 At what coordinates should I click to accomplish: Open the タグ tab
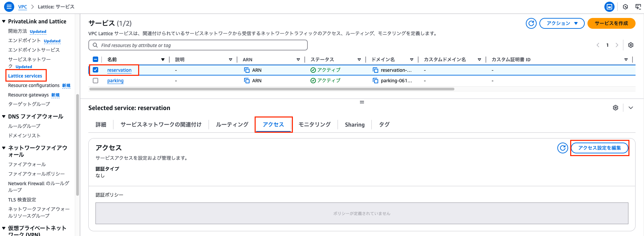pos(384,125)
